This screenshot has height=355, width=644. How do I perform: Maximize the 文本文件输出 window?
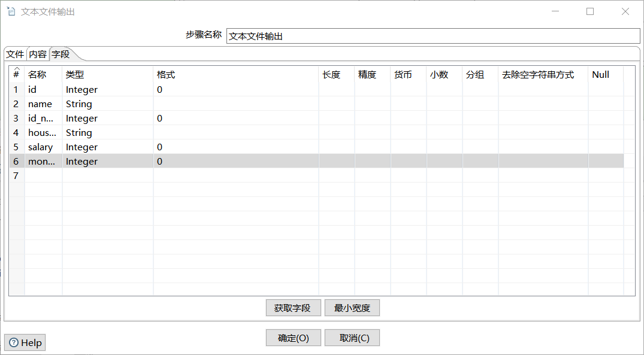[x=590, y=11]
